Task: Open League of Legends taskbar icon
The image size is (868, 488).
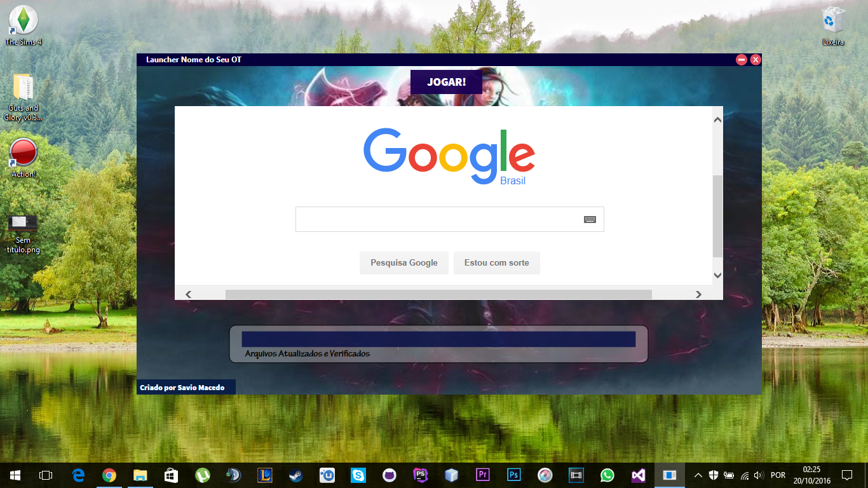Action: pos(265,475)
